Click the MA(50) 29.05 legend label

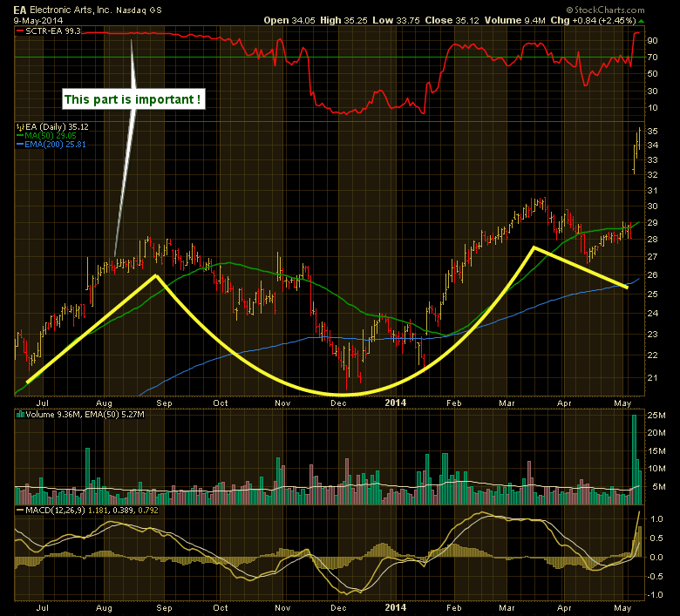[x=51, y=136]
